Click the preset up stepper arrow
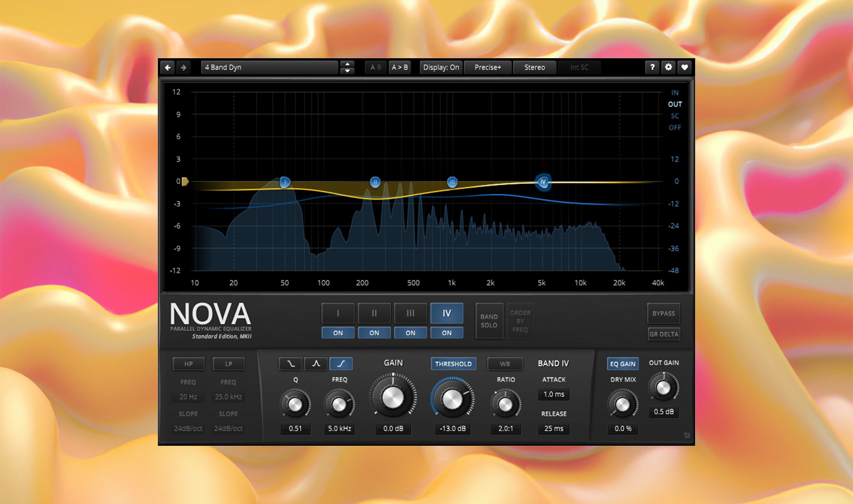This screenshot has height=504, width=853. (347, 64)
